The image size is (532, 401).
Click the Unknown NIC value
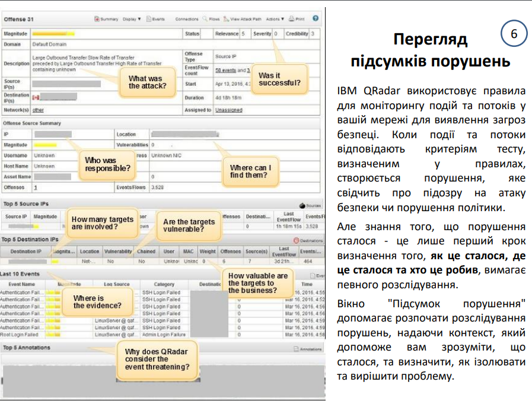click(166, 155)
